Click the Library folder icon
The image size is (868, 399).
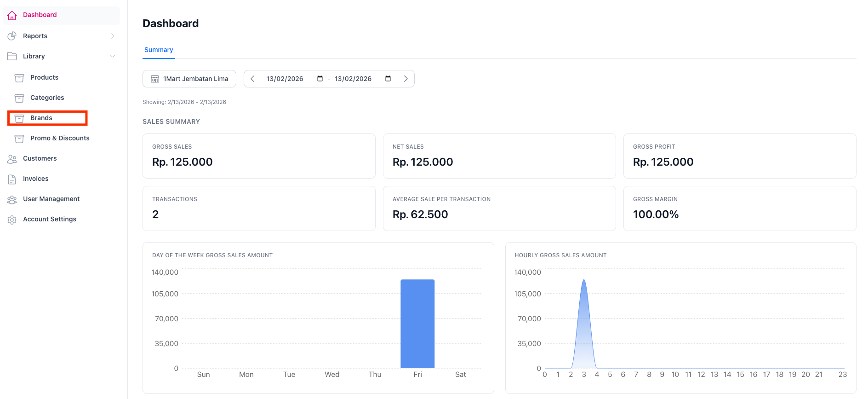click(x=12, y=56)
